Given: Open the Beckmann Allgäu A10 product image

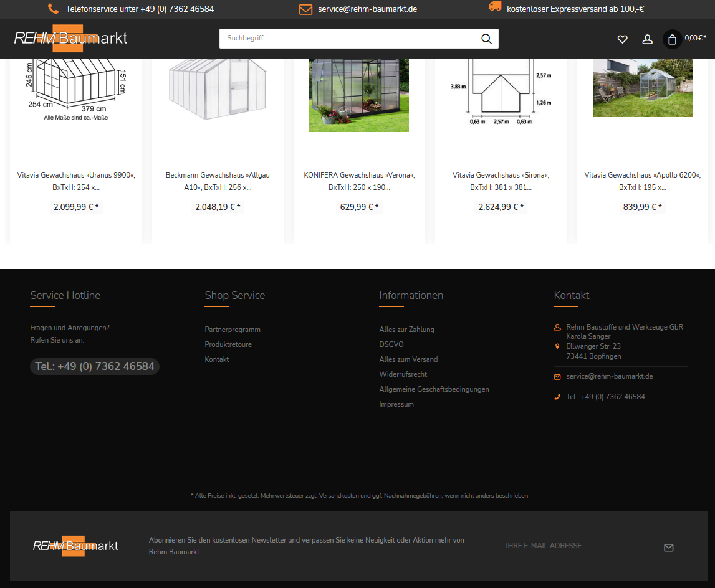Looking at the screenshot, I should coord(218,89).
